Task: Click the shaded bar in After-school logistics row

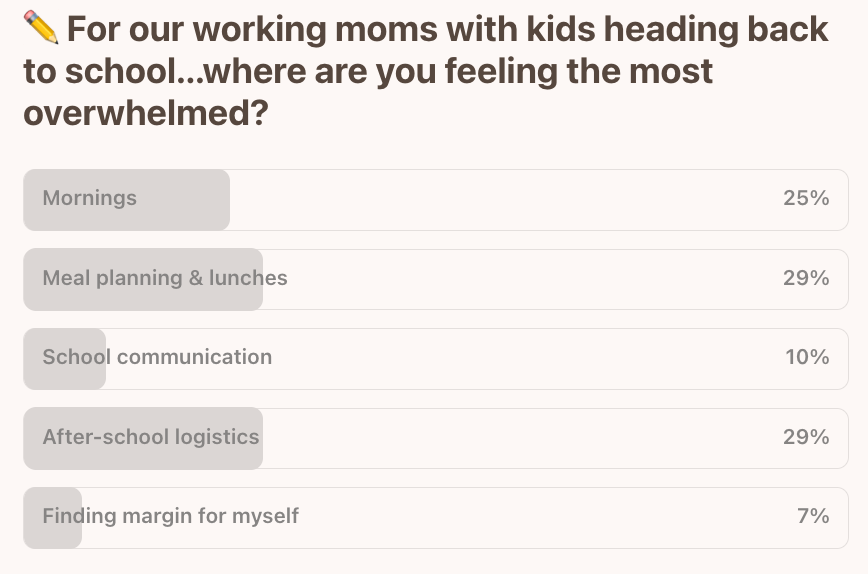Action: 143,438
